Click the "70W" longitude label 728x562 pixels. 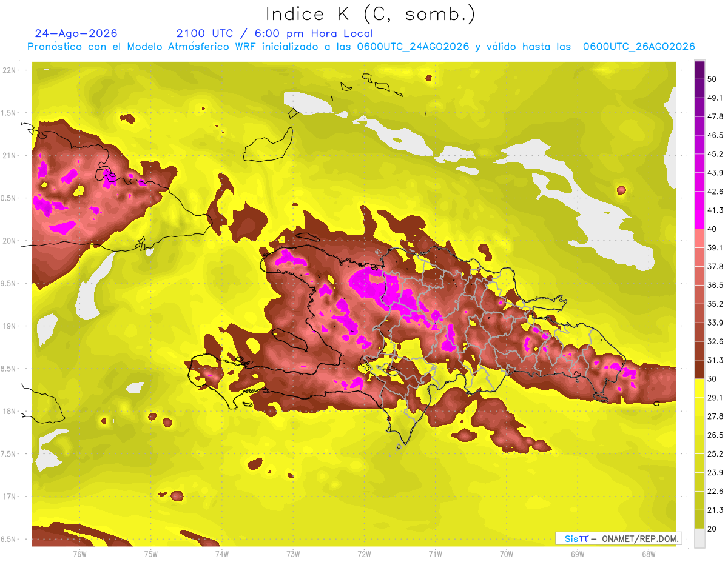507,554
